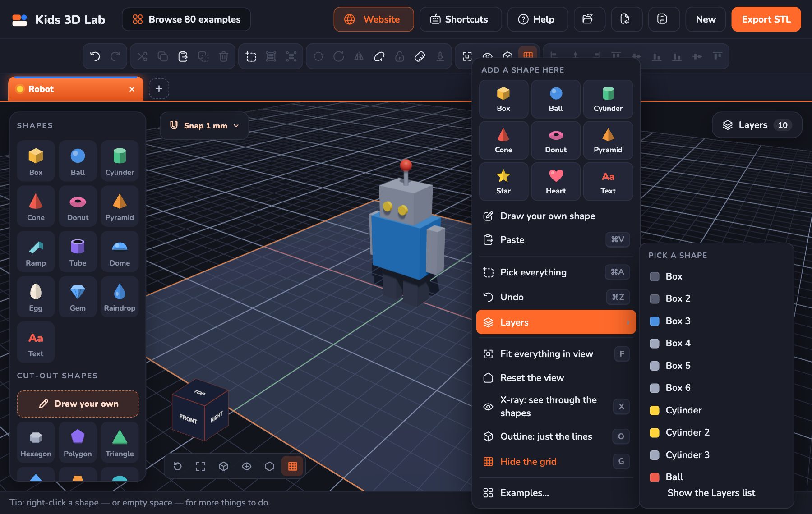Choose the Dome shape in sidebar
Image resolution: width=812 pixels, height=514 pixels.
(120, 252)
